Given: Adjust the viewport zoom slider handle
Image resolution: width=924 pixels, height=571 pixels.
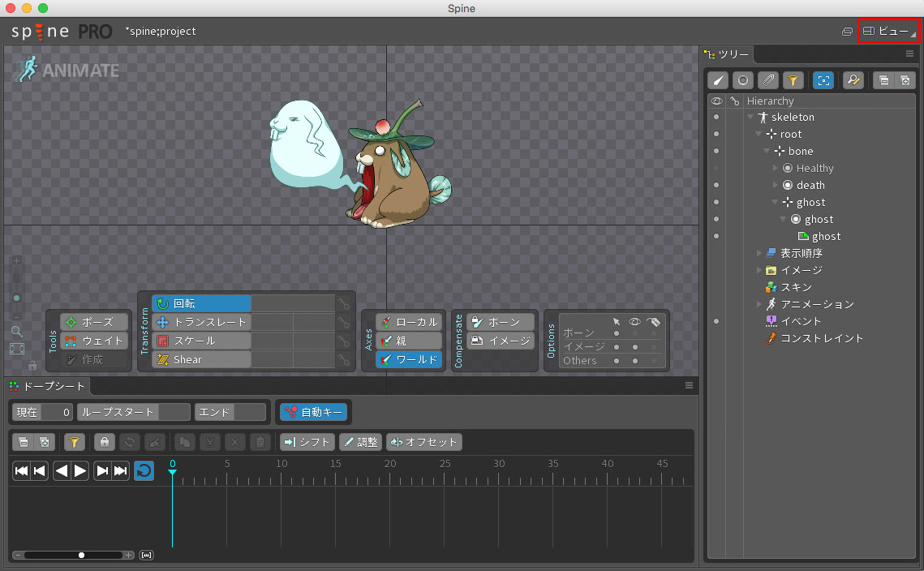Looking at the screenshot, I should [16, 298].
